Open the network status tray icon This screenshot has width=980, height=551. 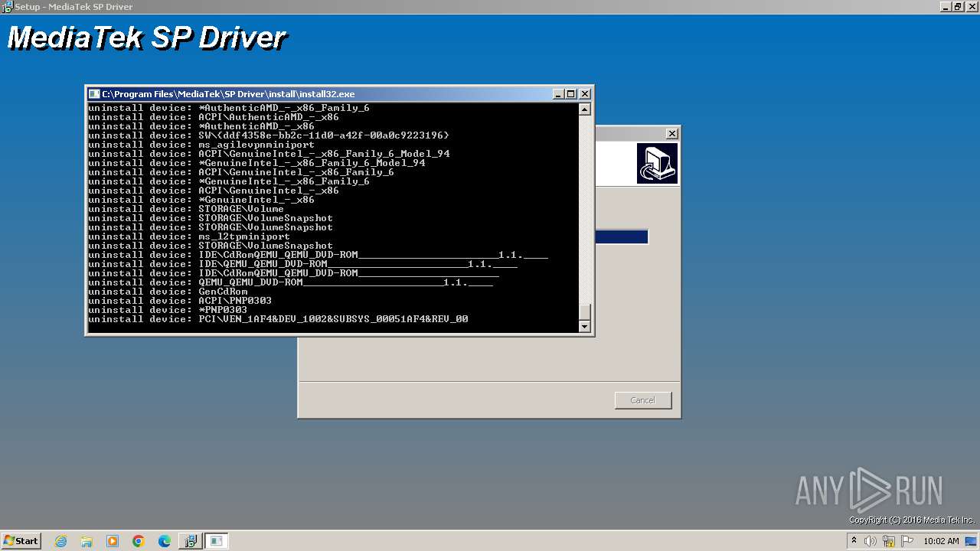[889, 541]
